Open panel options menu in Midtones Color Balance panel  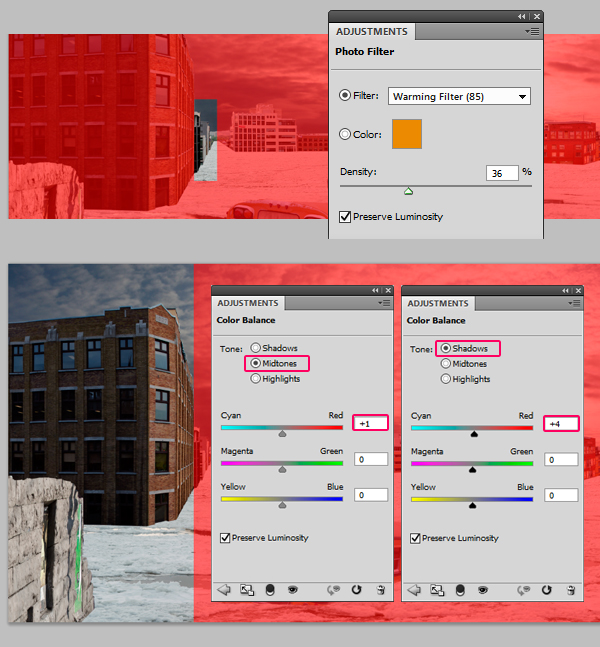point(384,303)
